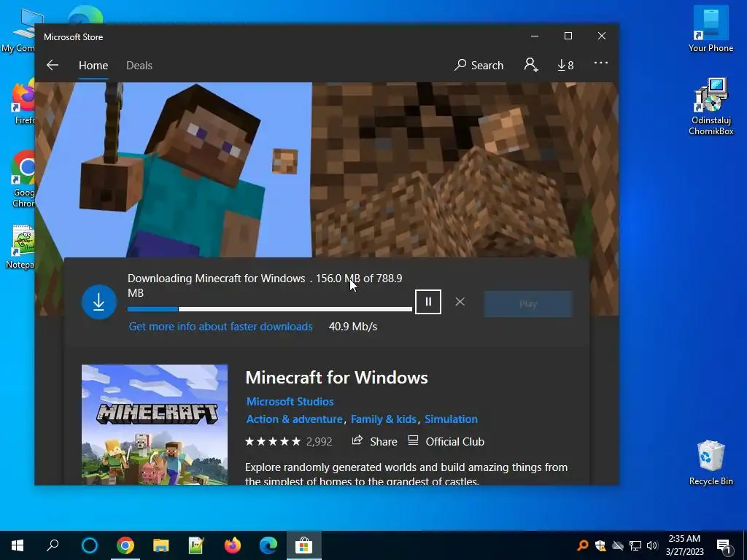Switch to the Deals tab

tap(139, 65)
